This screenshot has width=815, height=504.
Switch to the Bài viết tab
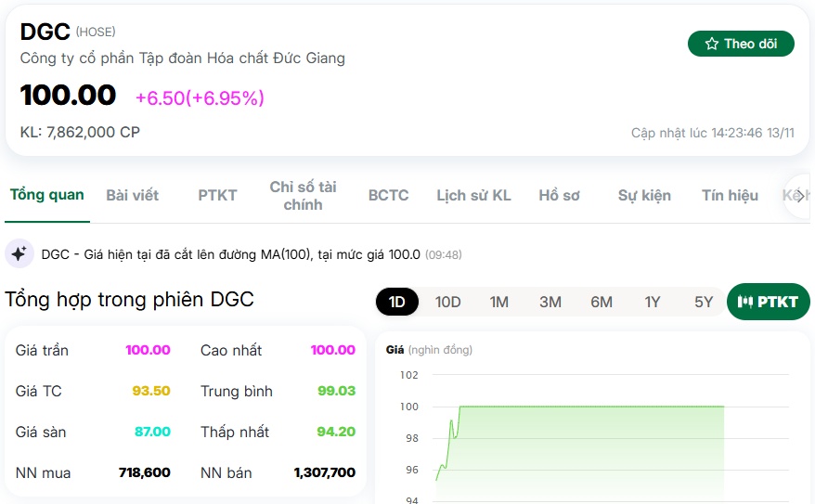coord(133,195)
